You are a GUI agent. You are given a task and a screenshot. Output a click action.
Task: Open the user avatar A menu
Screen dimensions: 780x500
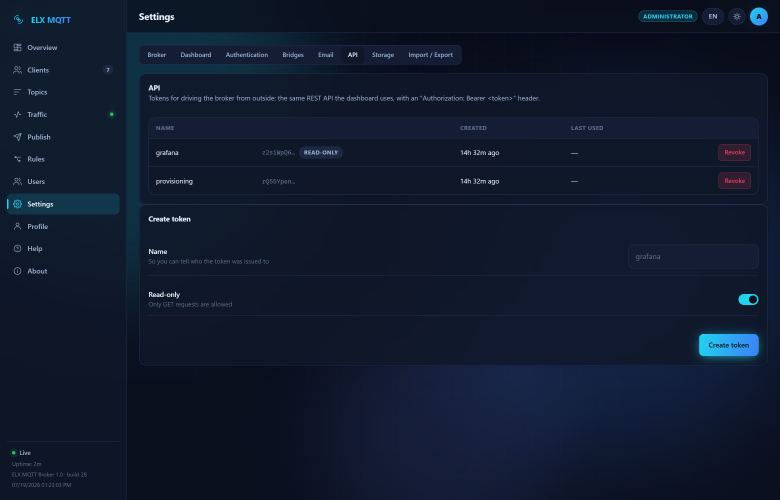[x=759, y=16]
